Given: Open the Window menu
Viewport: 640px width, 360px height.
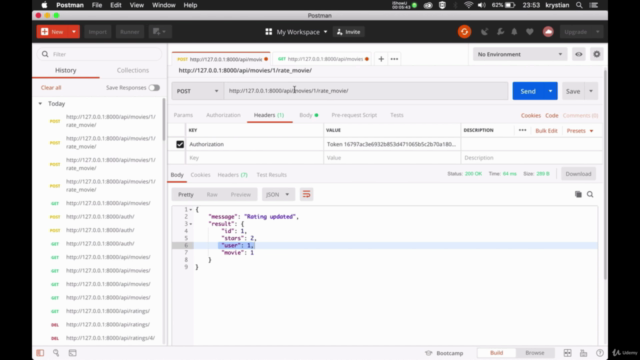Looking at the screenshot, I should [164, 5].
